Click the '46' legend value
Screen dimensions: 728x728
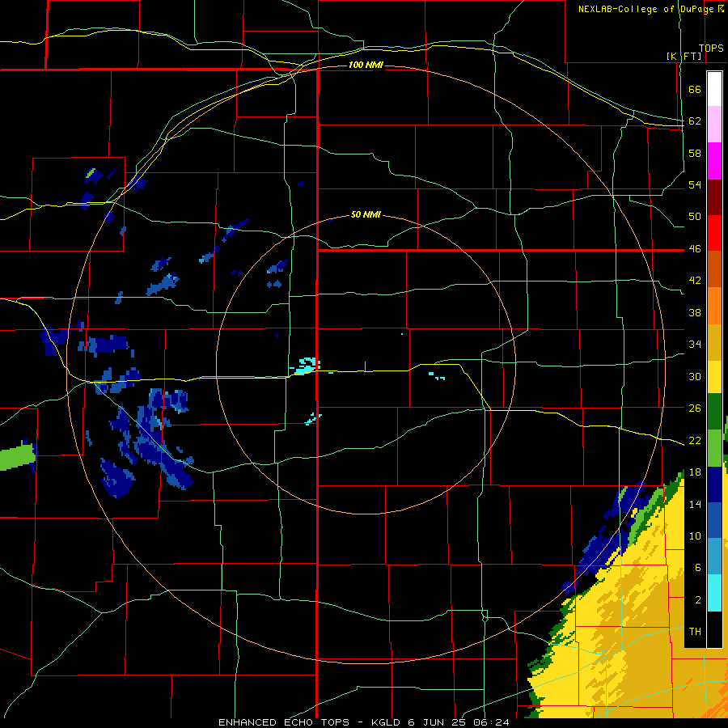[x=695, y=248]
